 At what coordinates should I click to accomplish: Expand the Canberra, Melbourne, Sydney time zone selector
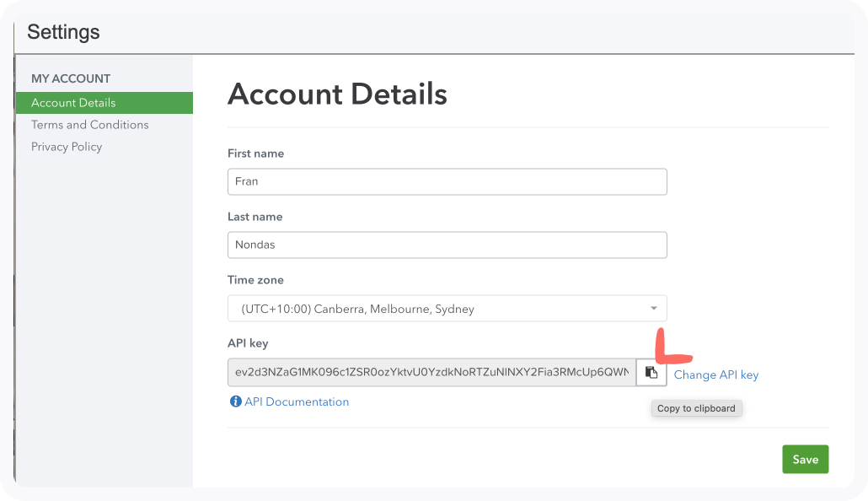(x=447, y=308)
